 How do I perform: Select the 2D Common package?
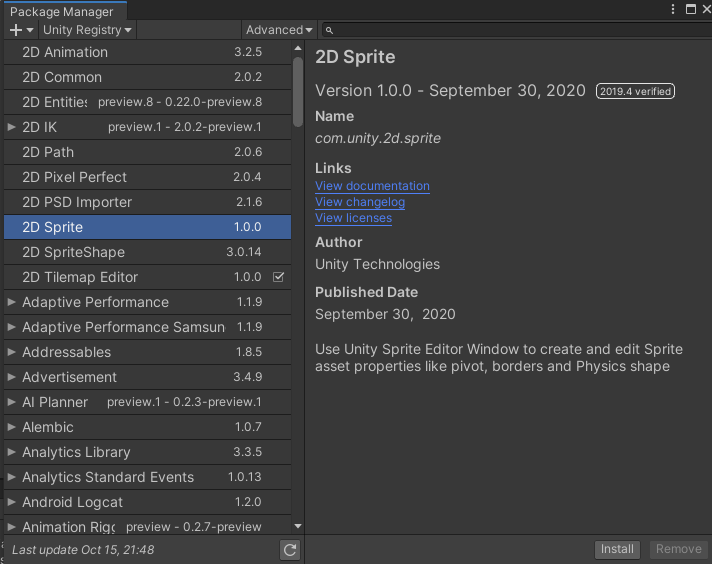coord(148,77)
